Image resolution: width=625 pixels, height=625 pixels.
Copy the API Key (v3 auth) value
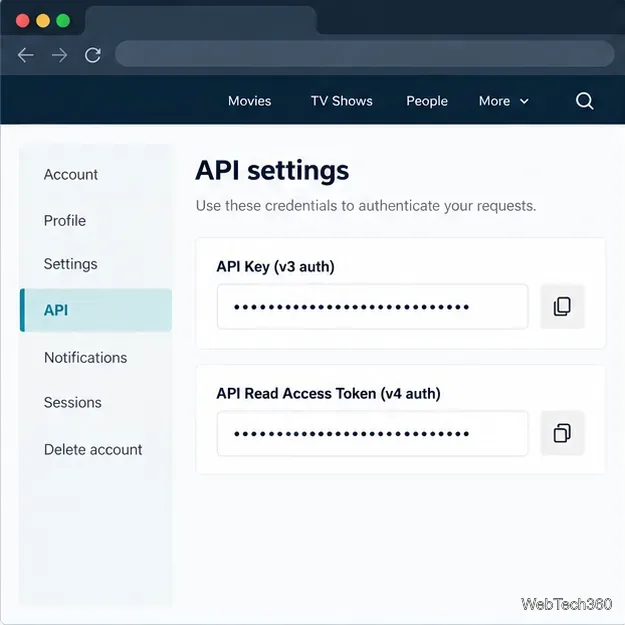(x=562, y=307)
